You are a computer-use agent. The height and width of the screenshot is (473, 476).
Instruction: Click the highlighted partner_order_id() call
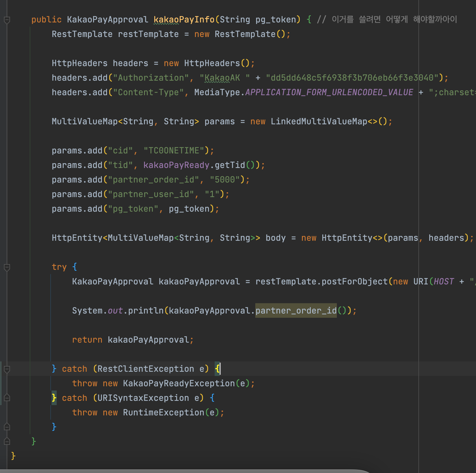[296, 310]
